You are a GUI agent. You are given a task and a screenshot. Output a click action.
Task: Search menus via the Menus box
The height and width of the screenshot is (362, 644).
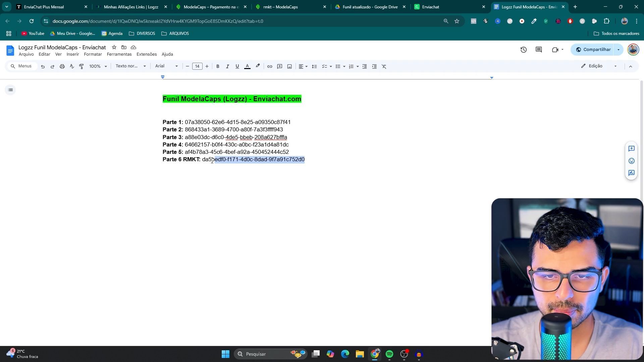pyautogui.click(x=22, y=66)
